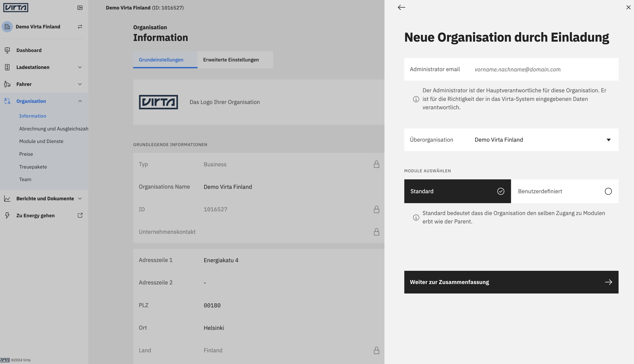Click the Typ value Business
This screenshot has height=364, width=634.
click(x=215, y=164)
